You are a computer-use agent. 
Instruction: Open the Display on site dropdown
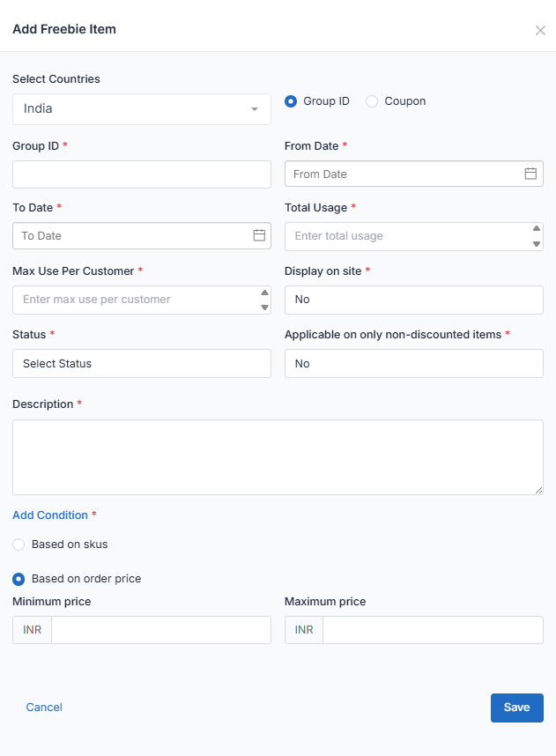413,300
